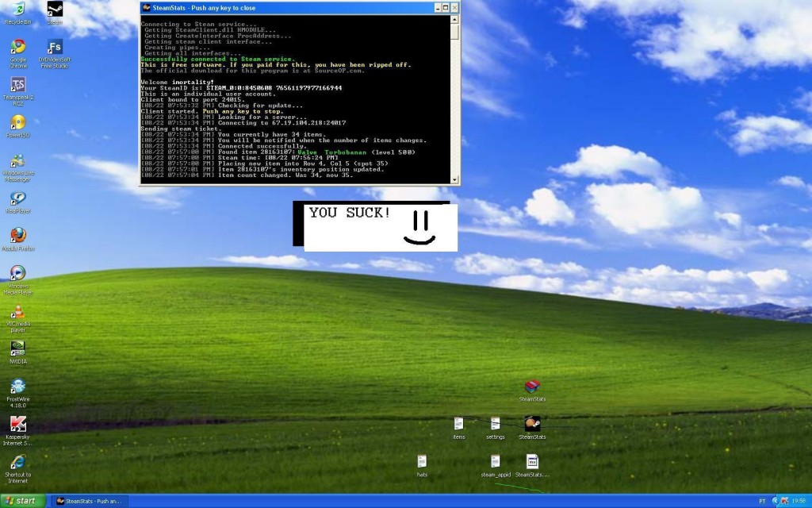Click the 'You currently have 34 items.' line
812x508 pixels.
272,134
